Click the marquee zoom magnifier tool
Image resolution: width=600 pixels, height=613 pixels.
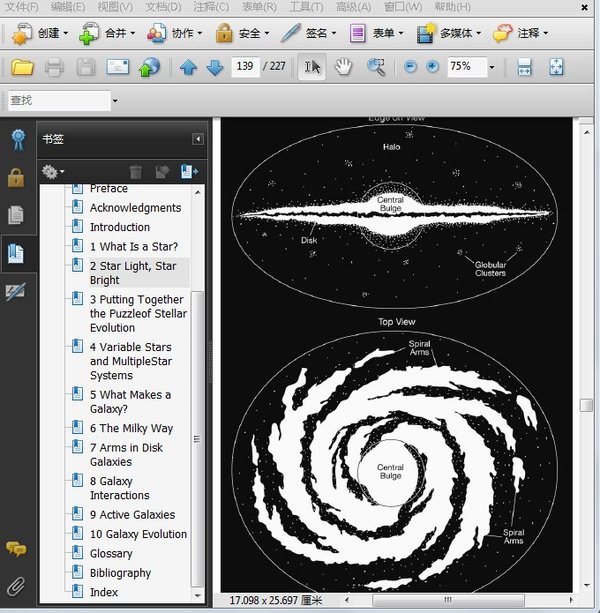[x=376, y=67]
